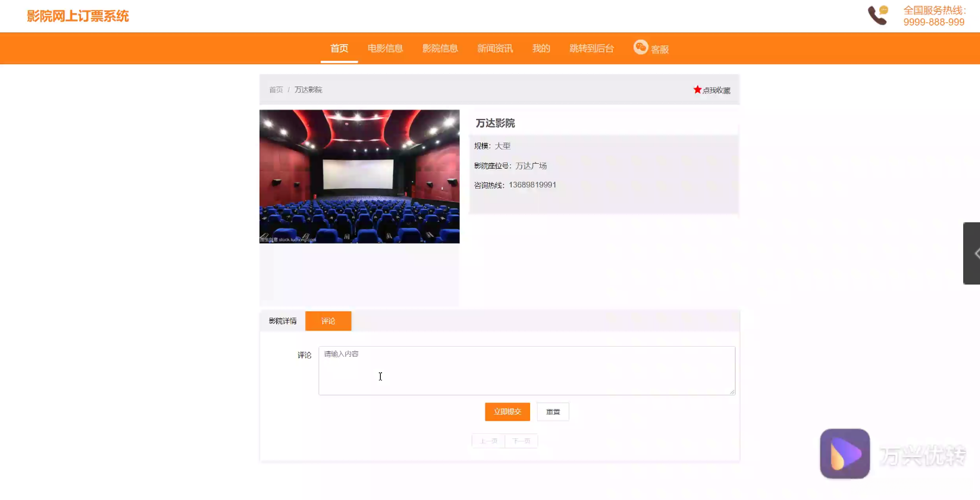Screen dimensions: 980x500
Task: Click the cinema hall photo thumbnail
Action: pyautogui.click(x=360, y=177)
